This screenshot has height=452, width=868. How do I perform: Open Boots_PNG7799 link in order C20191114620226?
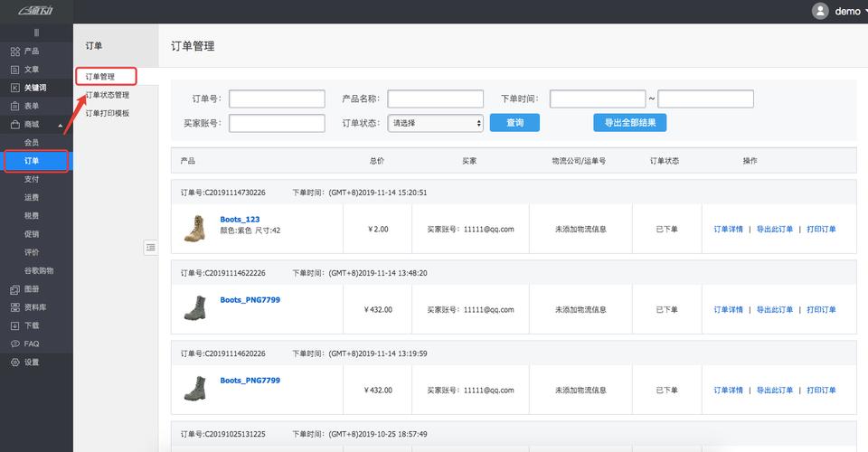click(250, 381)
